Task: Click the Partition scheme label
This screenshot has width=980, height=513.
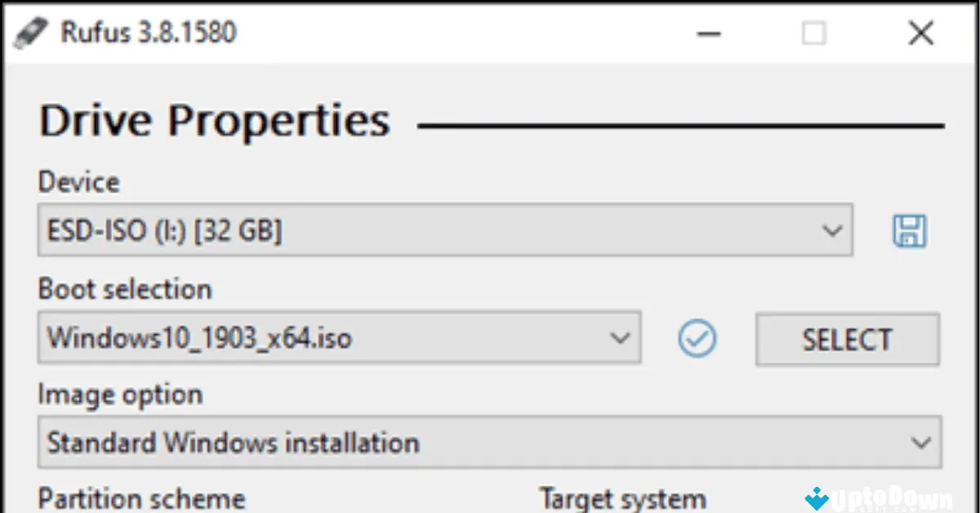Action: pos(140,497)
